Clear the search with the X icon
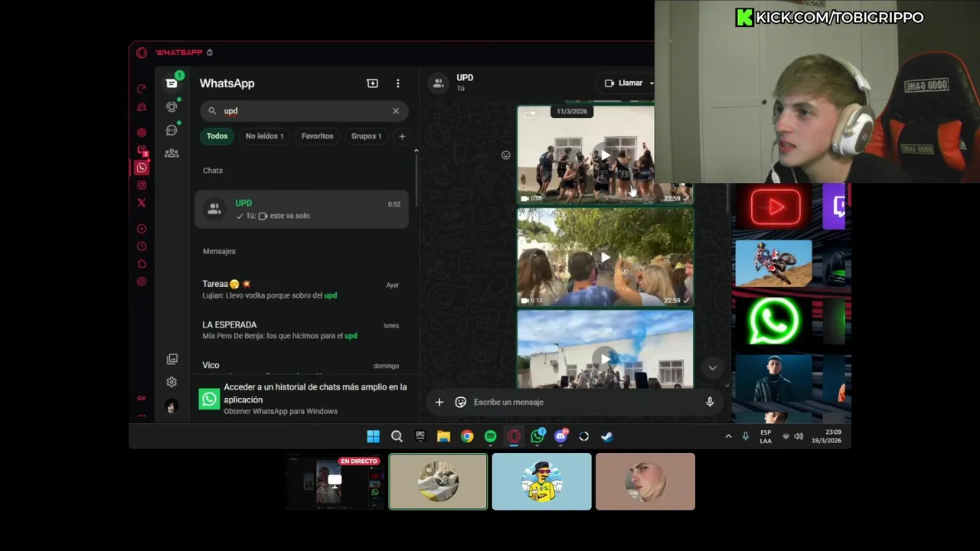Screen dimensions: 980x551 pos(396,111)
